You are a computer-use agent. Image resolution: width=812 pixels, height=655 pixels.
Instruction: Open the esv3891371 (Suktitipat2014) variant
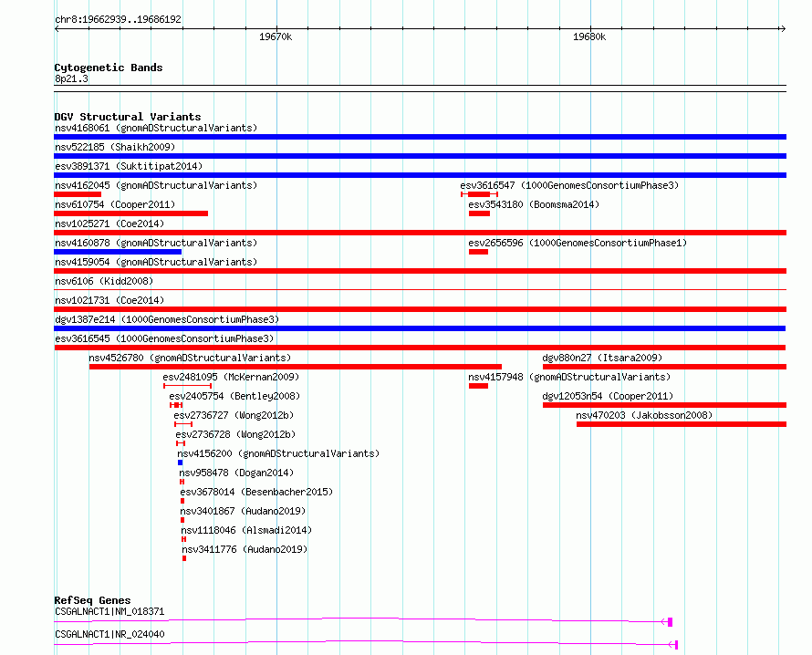click(x=129, y=166)
